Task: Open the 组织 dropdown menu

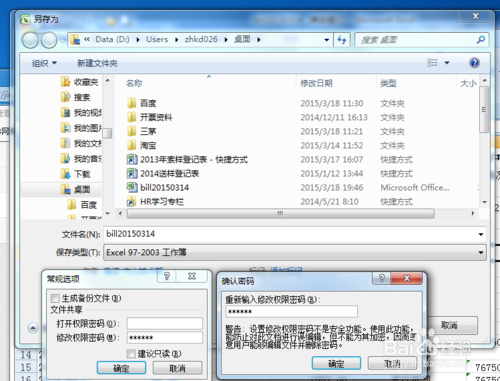Action: click(x=44, y=63)
